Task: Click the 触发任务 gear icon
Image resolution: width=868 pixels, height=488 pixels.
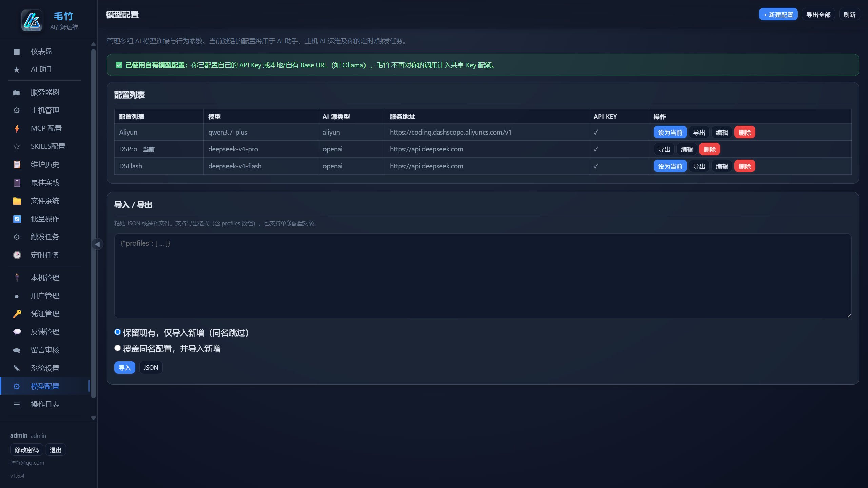Action: point(17,237)
